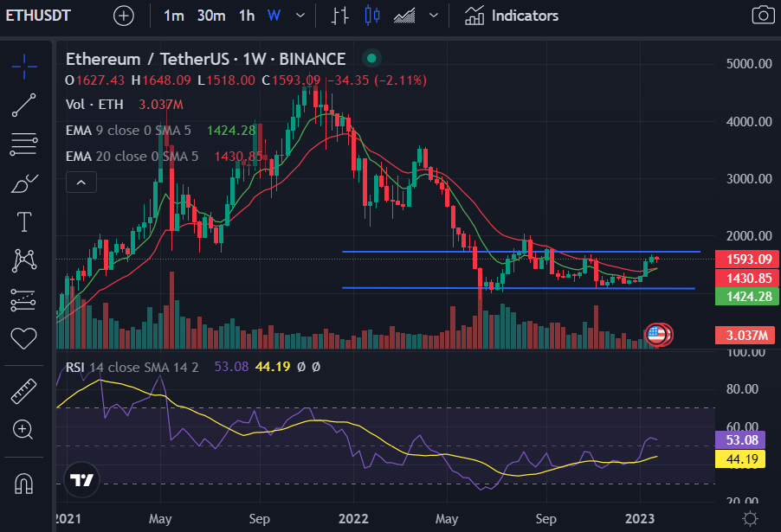The height and width of the screenshot is (532, 781).
Task: Switch to the 1m interval
Action: pyautogui.click(x=174, y=16)
